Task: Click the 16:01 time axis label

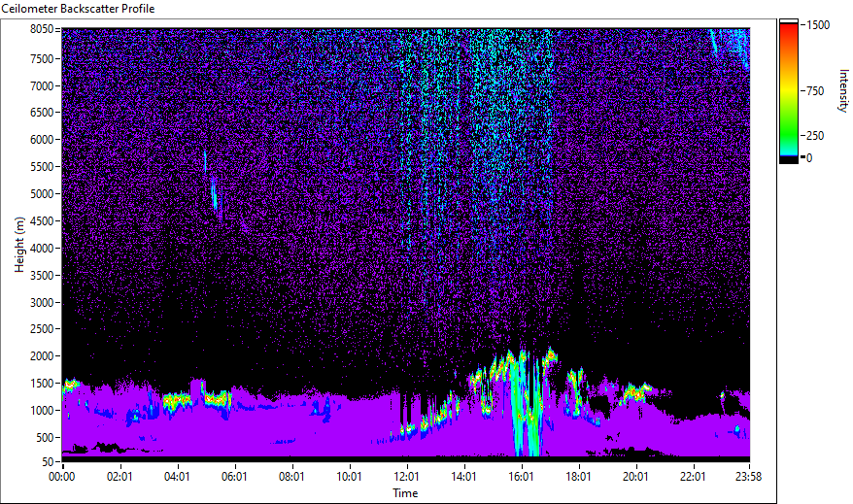Action: click(x=521, y=477)
